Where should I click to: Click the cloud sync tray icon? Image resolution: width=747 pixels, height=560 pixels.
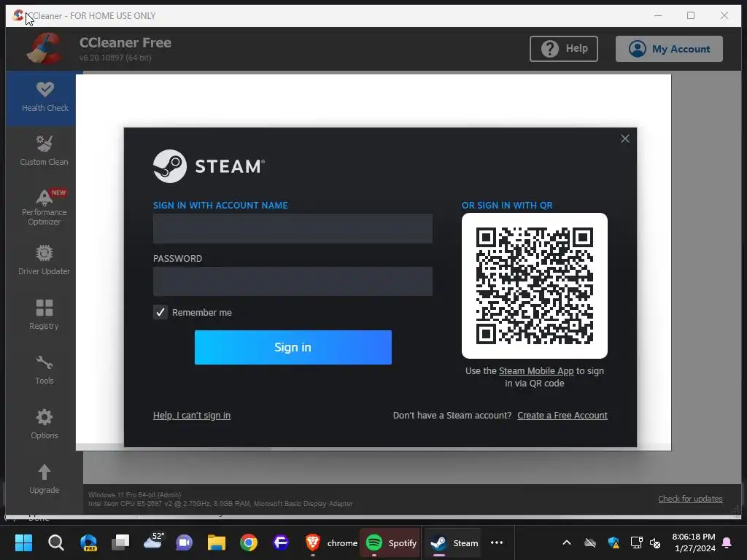point(590,542)
